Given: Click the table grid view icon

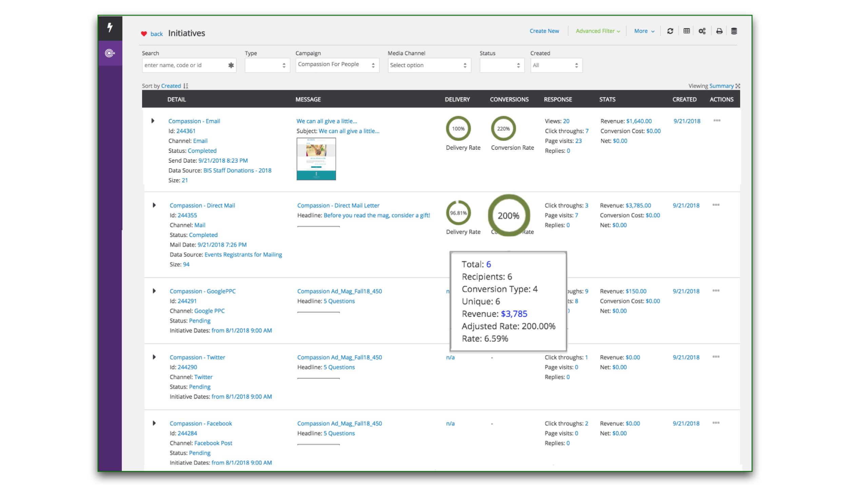Looking at the screenshot, I should tap(686, 31).
